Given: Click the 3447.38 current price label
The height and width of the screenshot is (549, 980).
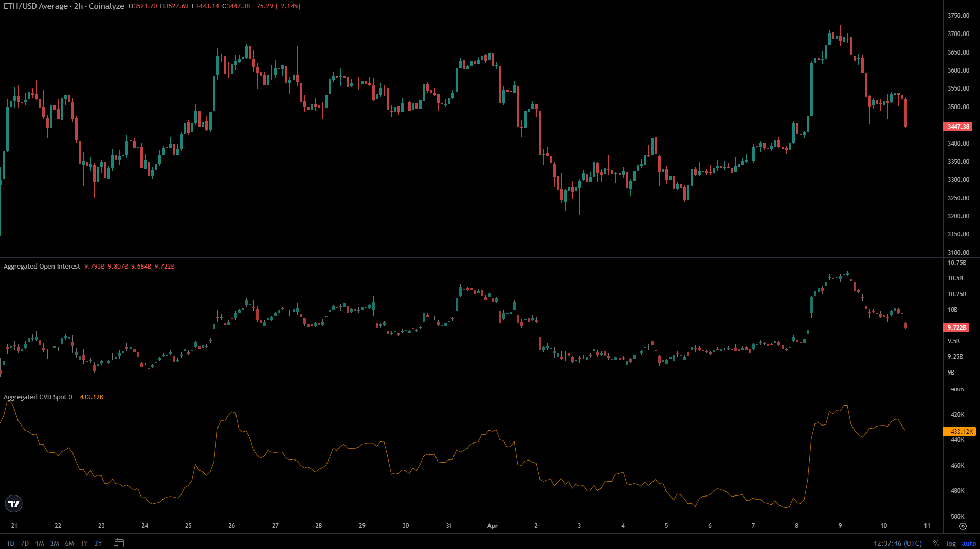Looking at the screenshot, I should click(958, 126).
